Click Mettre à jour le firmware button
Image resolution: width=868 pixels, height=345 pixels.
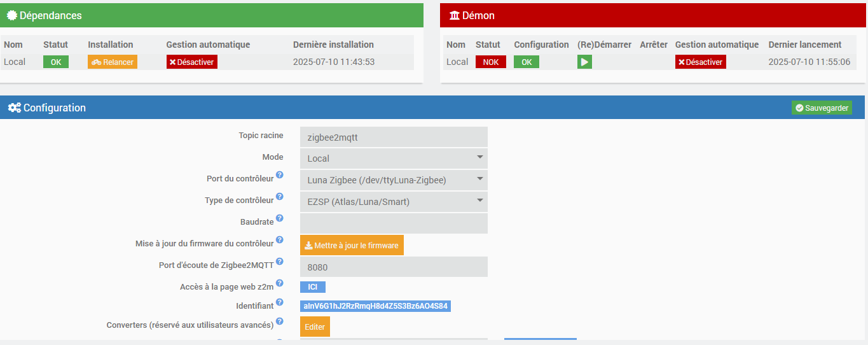pos(352,245)
